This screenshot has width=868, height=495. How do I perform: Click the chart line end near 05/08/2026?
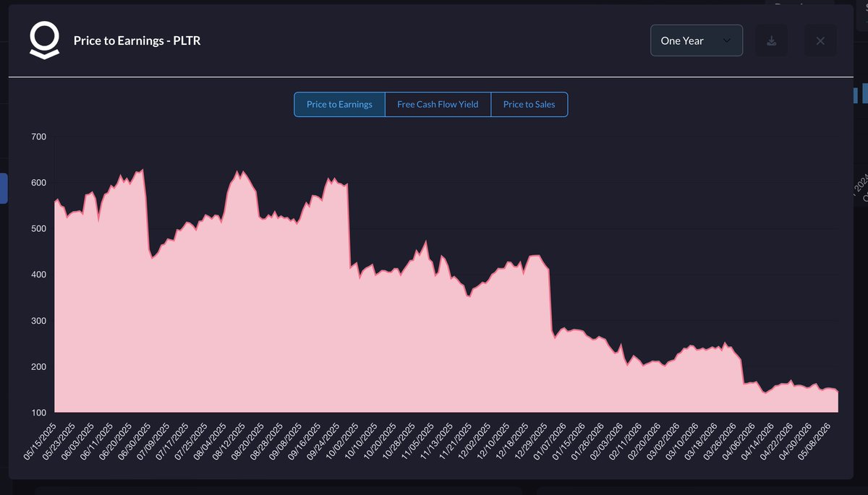838,392
